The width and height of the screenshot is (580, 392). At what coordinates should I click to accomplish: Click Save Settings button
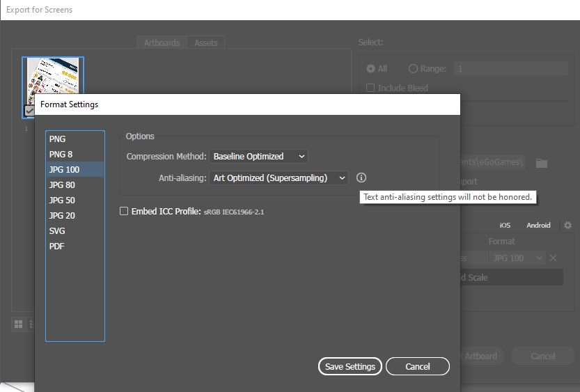coord(350,366)
